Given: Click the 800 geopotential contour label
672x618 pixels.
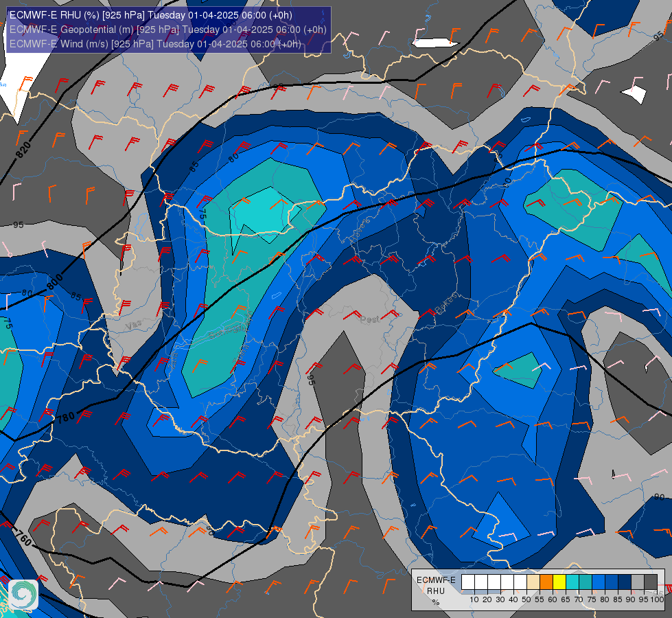Looking at the screenshot, I should pyautogui.click(x=55, y=282).
